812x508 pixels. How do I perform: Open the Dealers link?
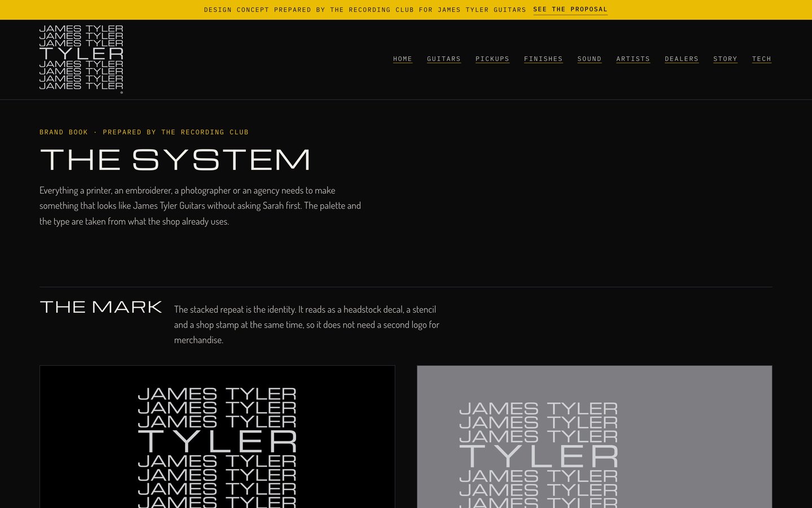pyautogui.click(x=681, y=59)
